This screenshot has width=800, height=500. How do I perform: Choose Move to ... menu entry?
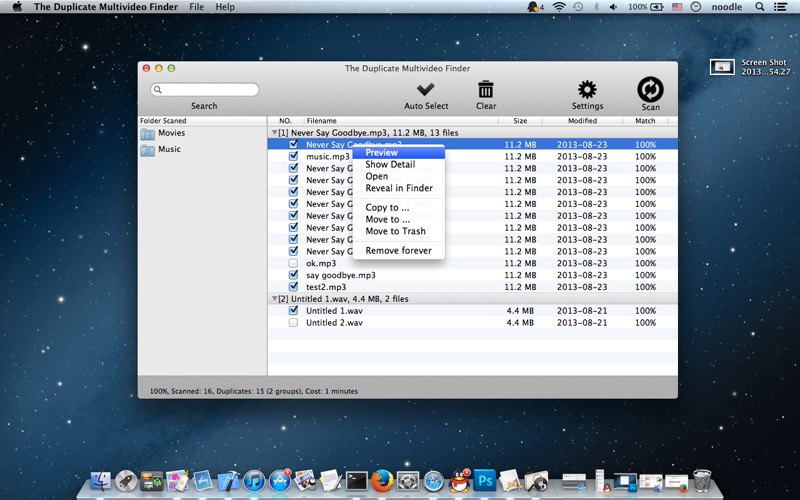click(x=398, y=219)
